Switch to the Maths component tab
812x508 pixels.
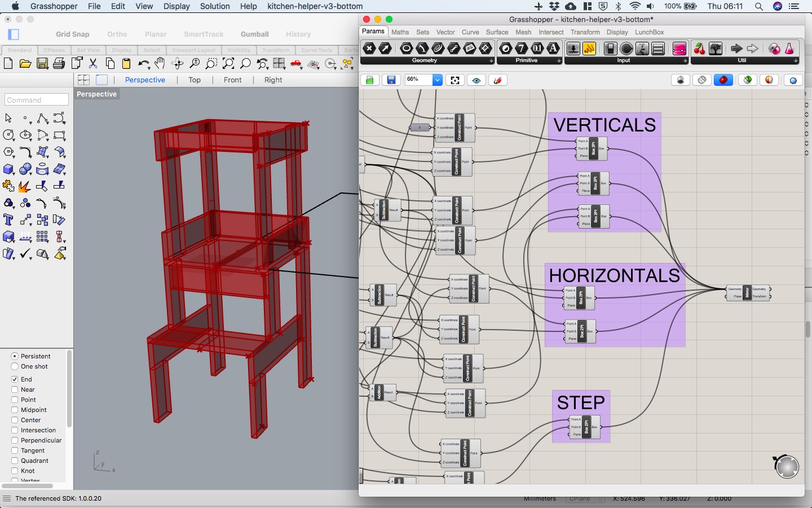coord(400,32)
